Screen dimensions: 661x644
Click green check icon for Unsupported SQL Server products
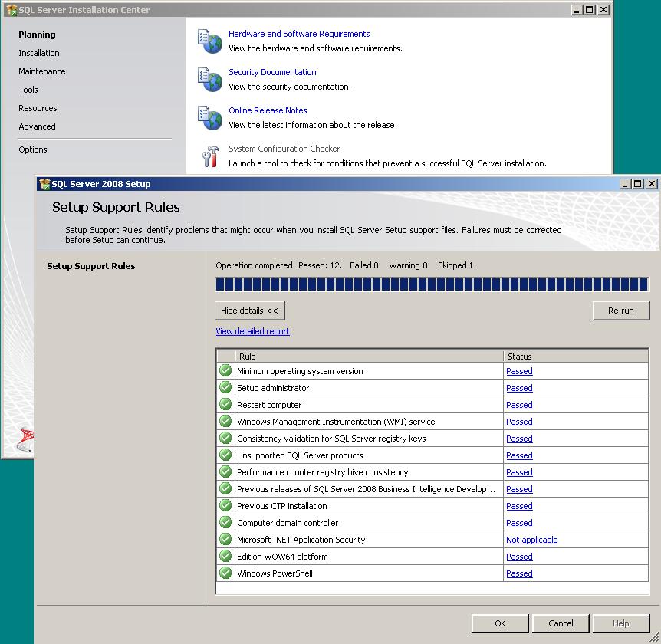pyautogui.click(x=225, y=455)
